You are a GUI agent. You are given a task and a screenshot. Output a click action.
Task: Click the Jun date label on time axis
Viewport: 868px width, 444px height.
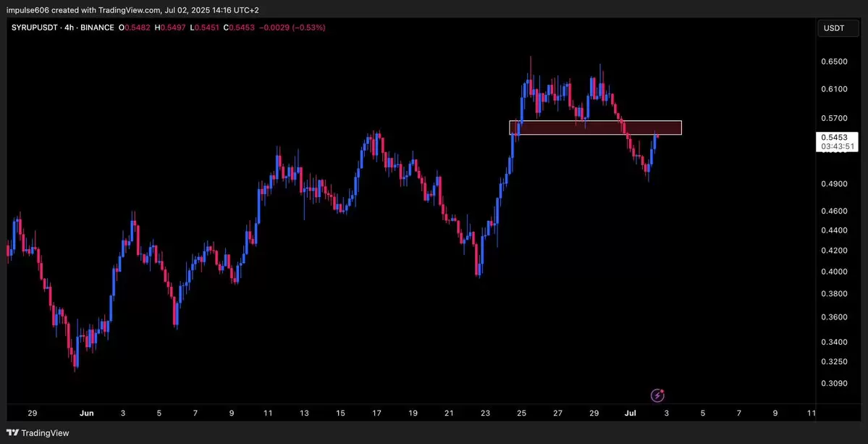pos(87,413)
